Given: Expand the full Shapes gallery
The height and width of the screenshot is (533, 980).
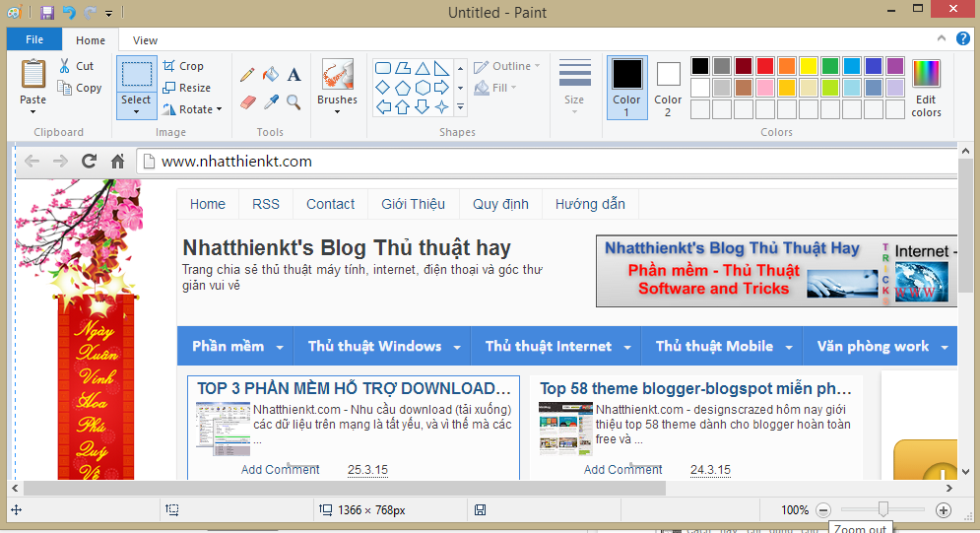Looking at the screenshot, I should 461,107.
